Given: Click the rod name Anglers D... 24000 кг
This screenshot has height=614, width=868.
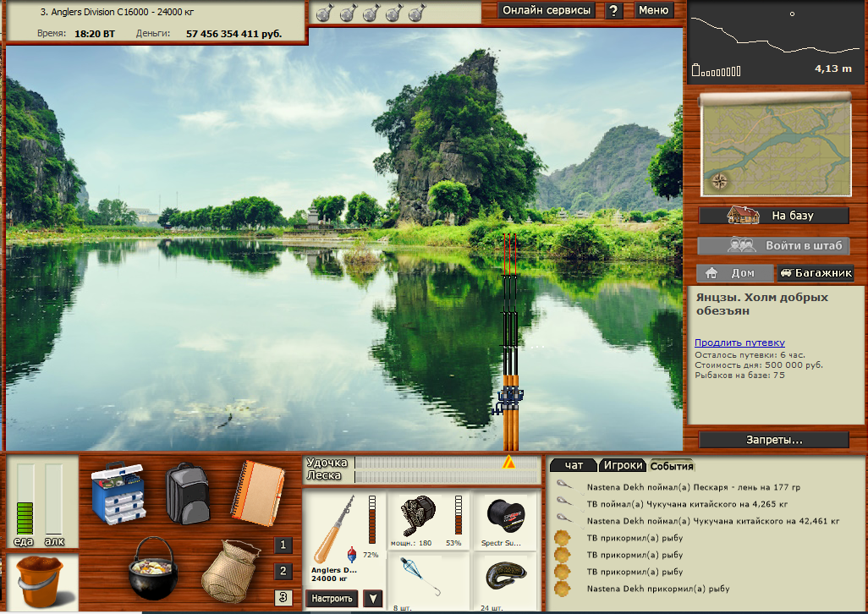Looking at the screenshot, I should pyautogui.click(x=334, y=574).
